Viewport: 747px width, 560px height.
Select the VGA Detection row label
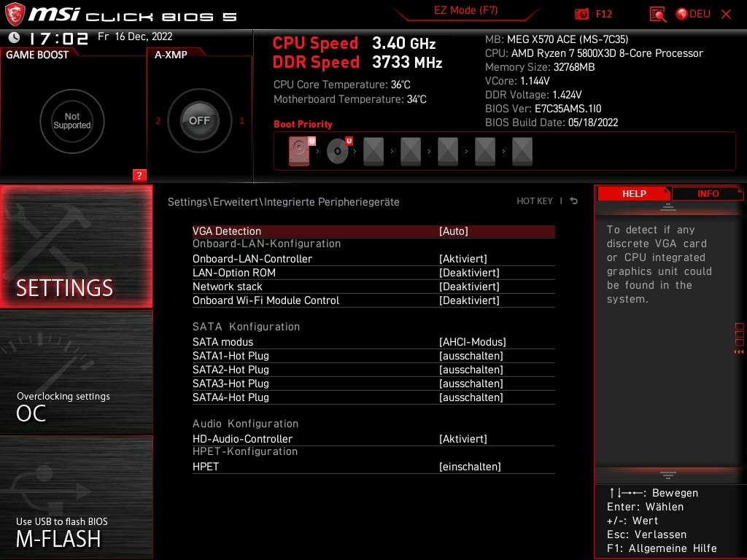tap(227, 231)
